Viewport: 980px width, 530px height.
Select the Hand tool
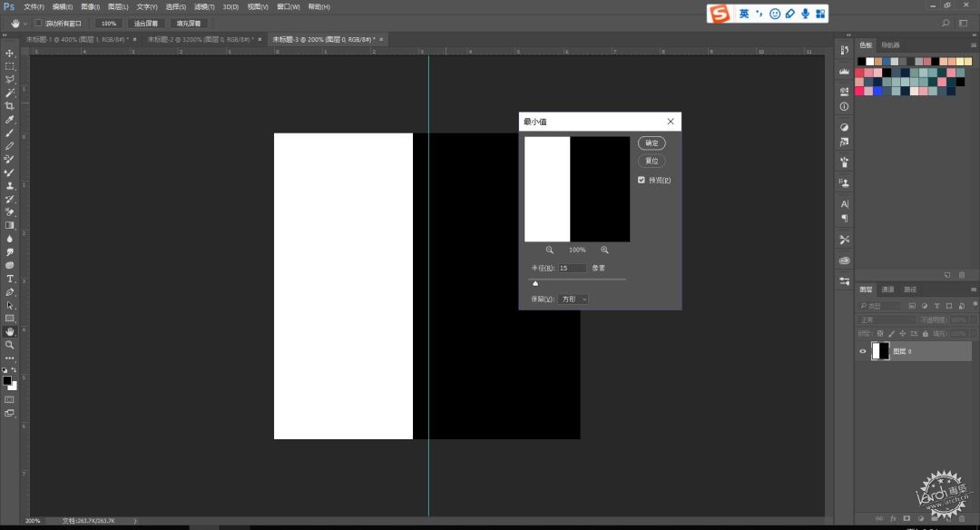tap(9, 331)
